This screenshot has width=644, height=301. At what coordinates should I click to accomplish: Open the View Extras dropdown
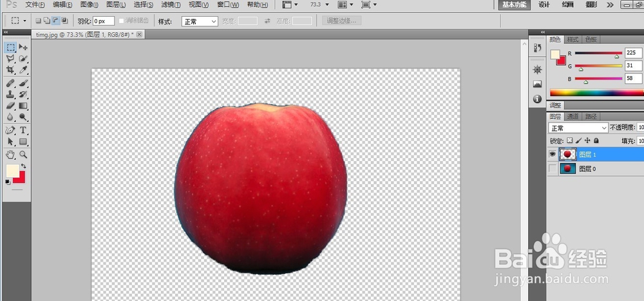pos(290,5)
